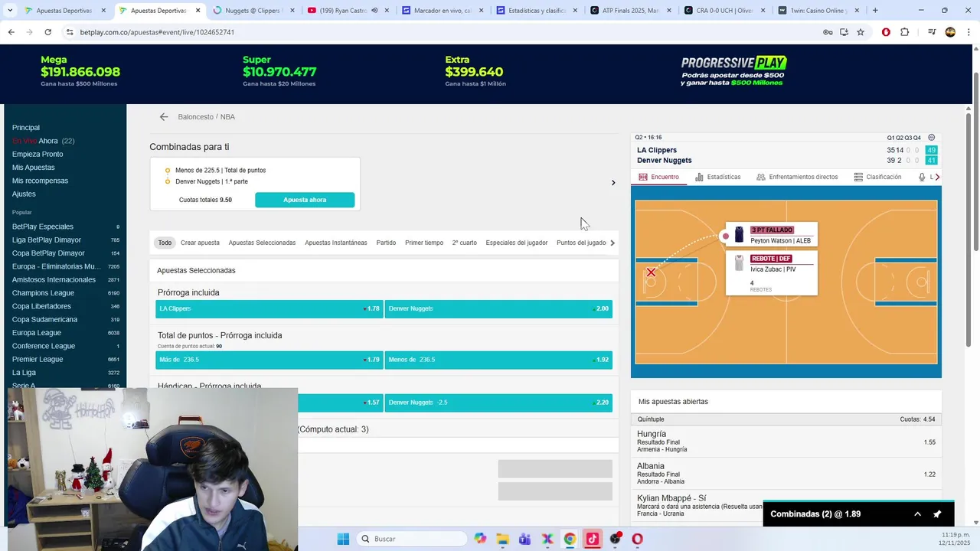Open the Encuentro tab with court icon

pos(658,177)
